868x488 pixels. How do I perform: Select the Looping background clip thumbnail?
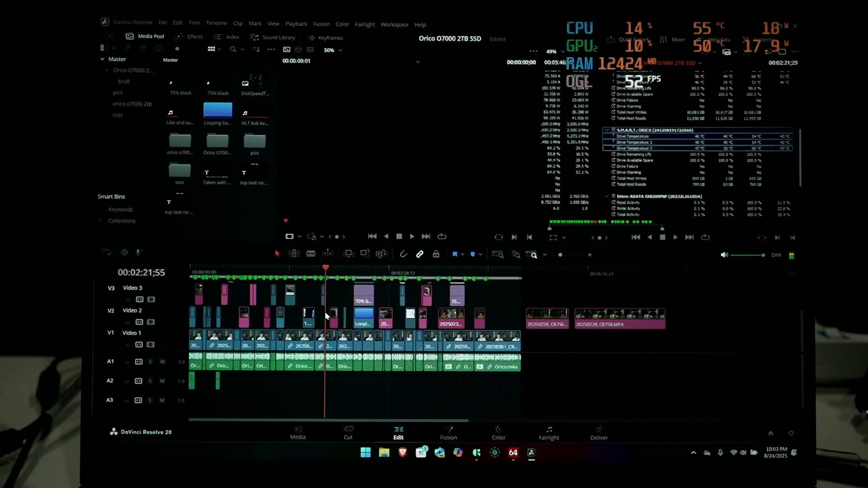217,111
